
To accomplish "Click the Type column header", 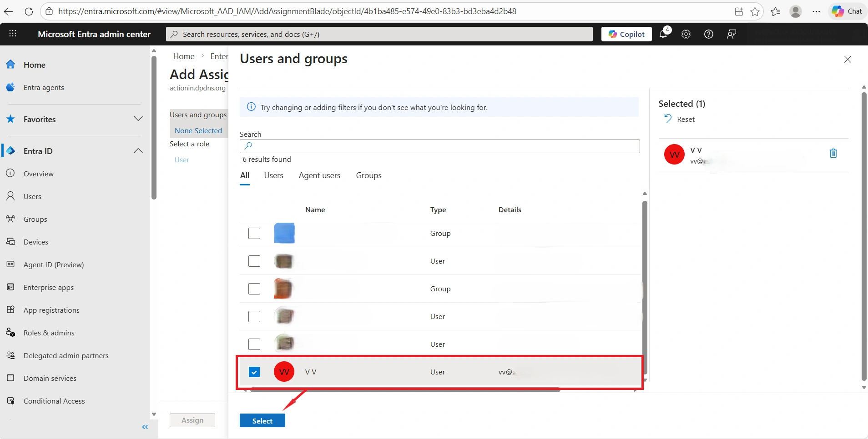I will [x=438, y=210].
